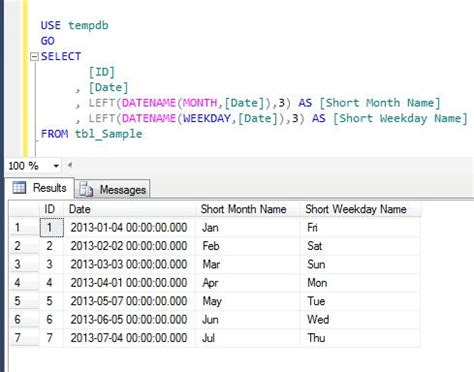
Task: Open the 100 % zoom dropdown
Action: tap(56, 166)
